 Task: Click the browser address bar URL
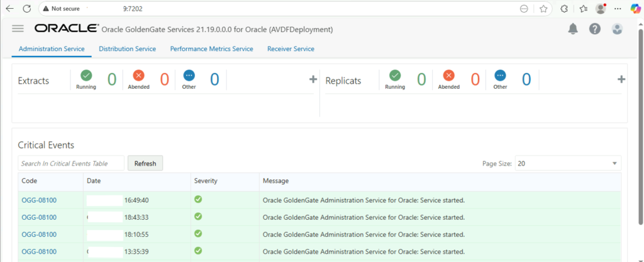pos(133,8)
